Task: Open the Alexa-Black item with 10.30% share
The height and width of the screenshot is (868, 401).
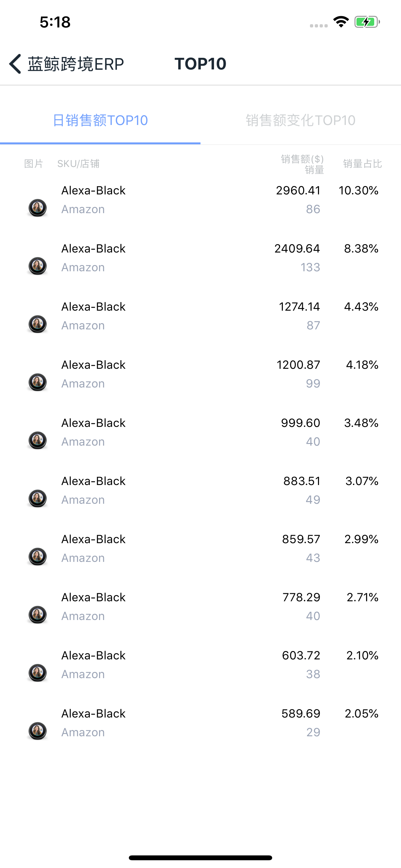Action: click(x=200, y=200)
